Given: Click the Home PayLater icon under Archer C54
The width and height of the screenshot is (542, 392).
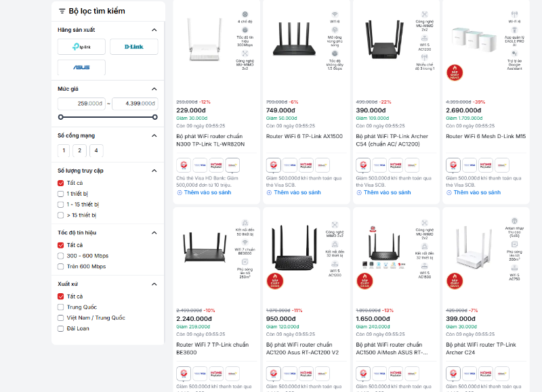Looking at the screenshot, I should pyautogui.click(x=395, y=165).
